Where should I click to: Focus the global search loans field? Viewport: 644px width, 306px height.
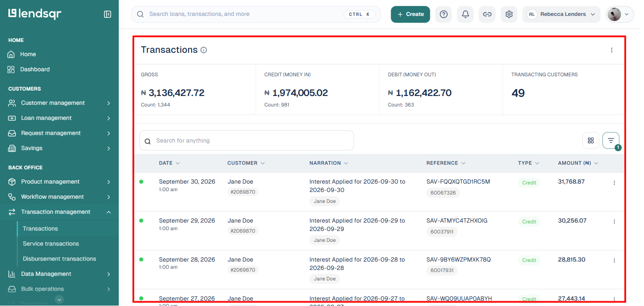point(256,14)
